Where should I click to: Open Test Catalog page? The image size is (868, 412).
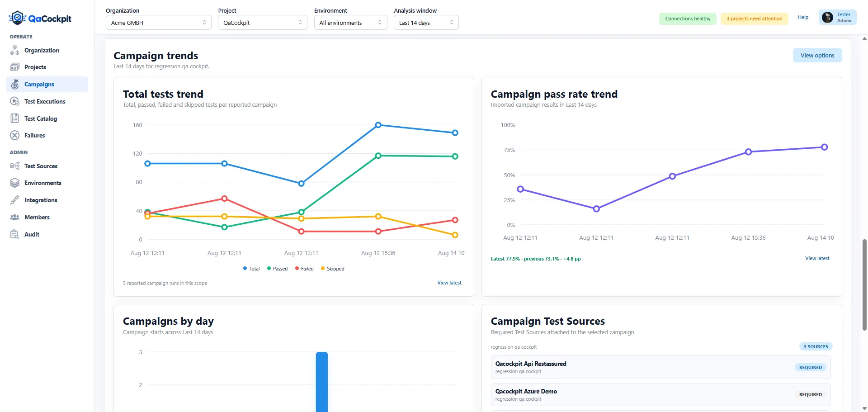[47, 118]
